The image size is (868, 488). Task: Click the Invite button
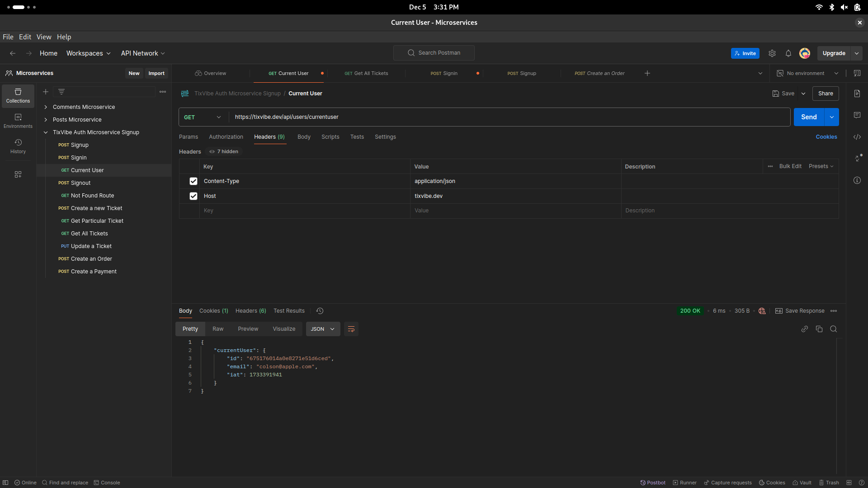[745, 53]
